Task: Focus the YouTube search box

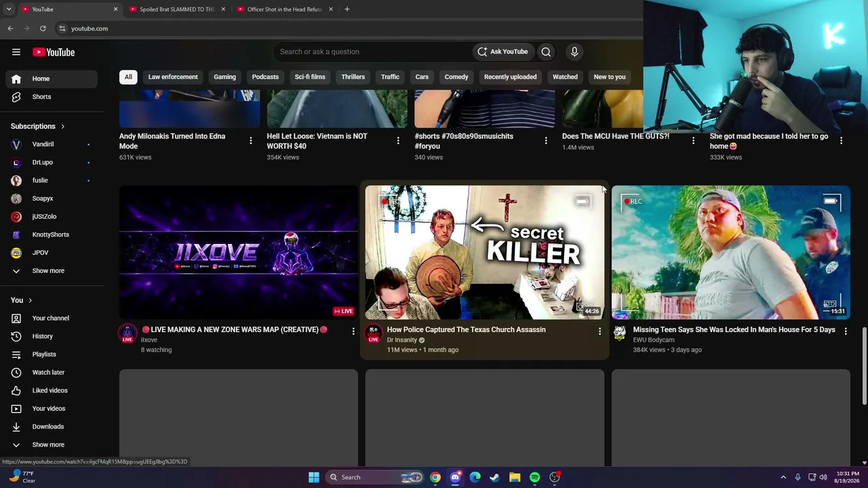Action: coord(374,52)
